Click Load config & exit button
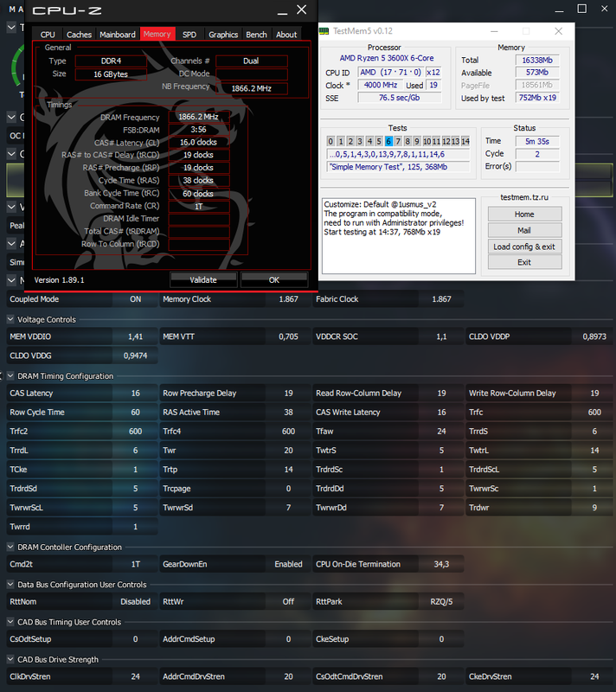616x692 pixels. (524, 247)
